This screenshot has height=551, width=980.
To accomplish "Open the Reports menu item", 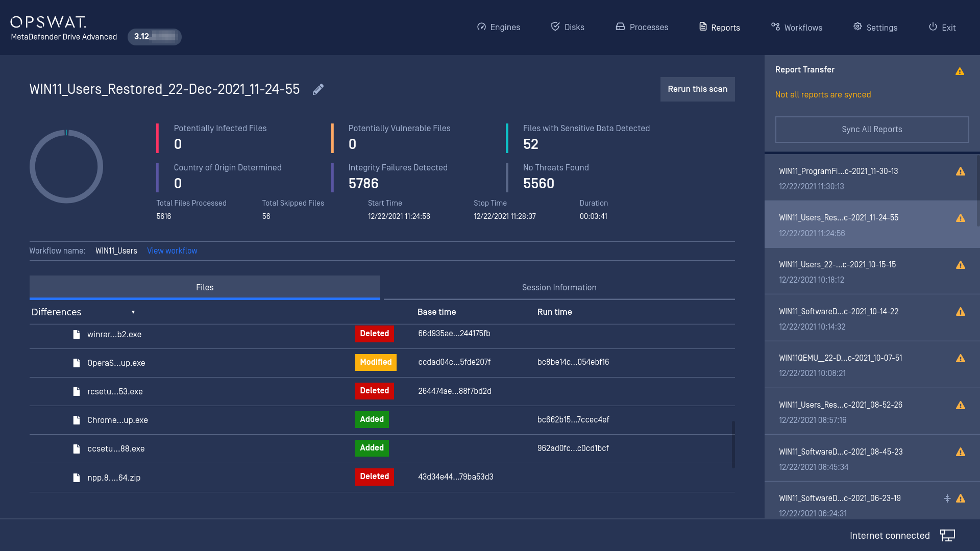I will point(719,27).
